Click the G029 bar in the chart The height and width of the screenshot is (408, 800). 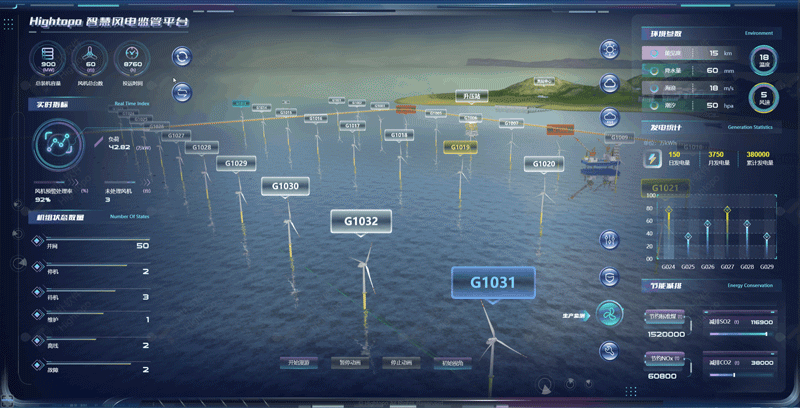click(x=766, y=247)
